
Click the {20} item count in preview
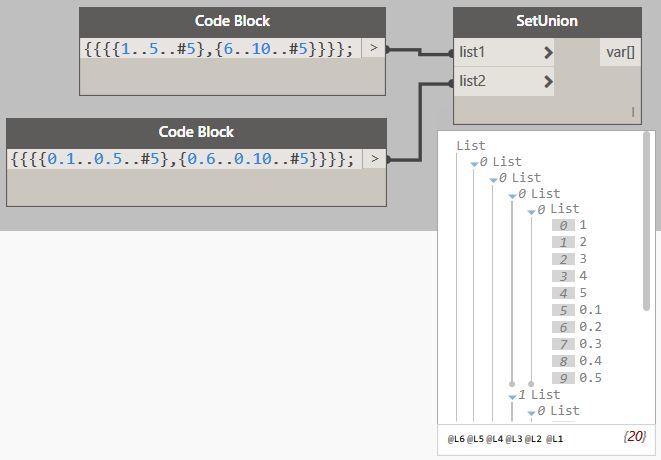tap(634, 437)
